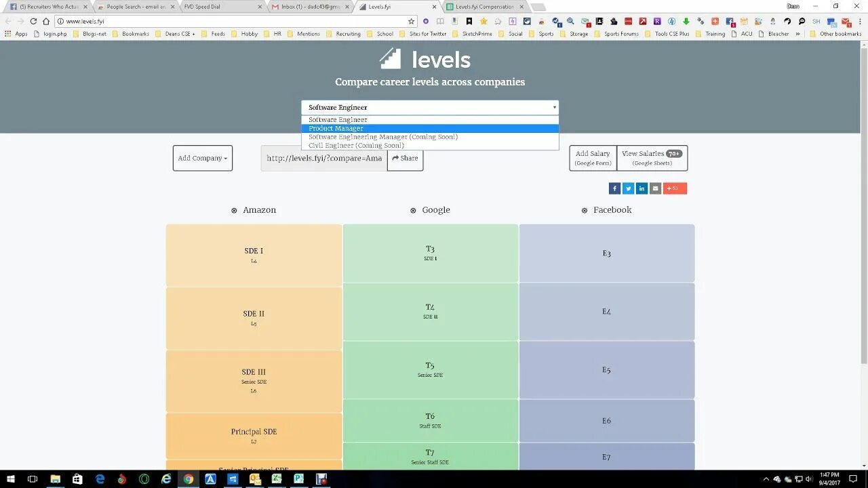This screenshot has height=488, width=868.
Task: Remove the Amazon column using its X icon
Action: pyautogui.click(x=234, y=211)
